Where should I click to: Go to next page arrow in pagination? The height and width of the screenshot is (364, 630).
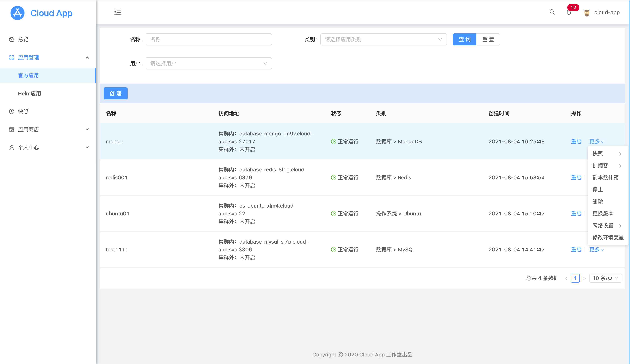point(584,278)
